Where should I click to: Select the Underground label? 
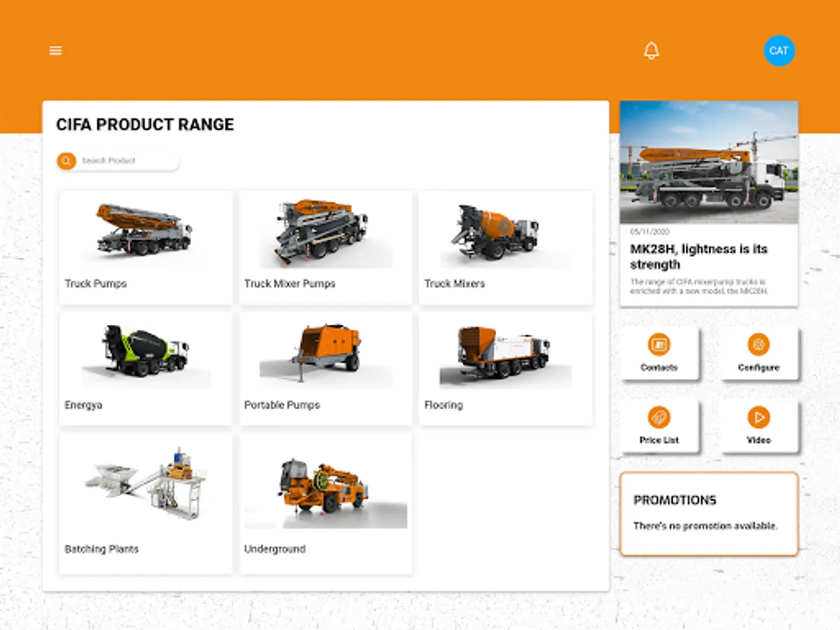[274, 549]
